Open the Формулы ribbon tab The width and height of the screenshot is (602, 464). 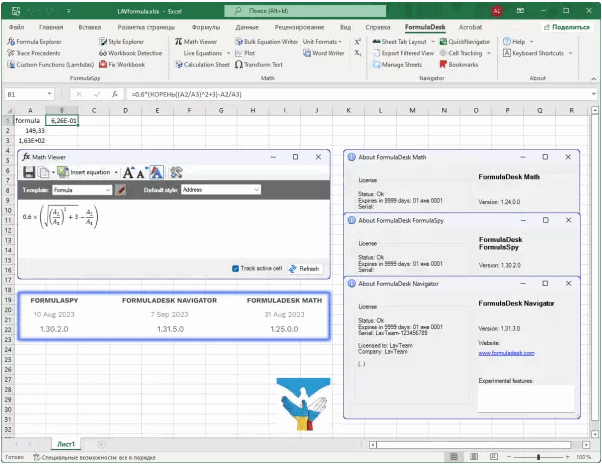coord(206,27)
